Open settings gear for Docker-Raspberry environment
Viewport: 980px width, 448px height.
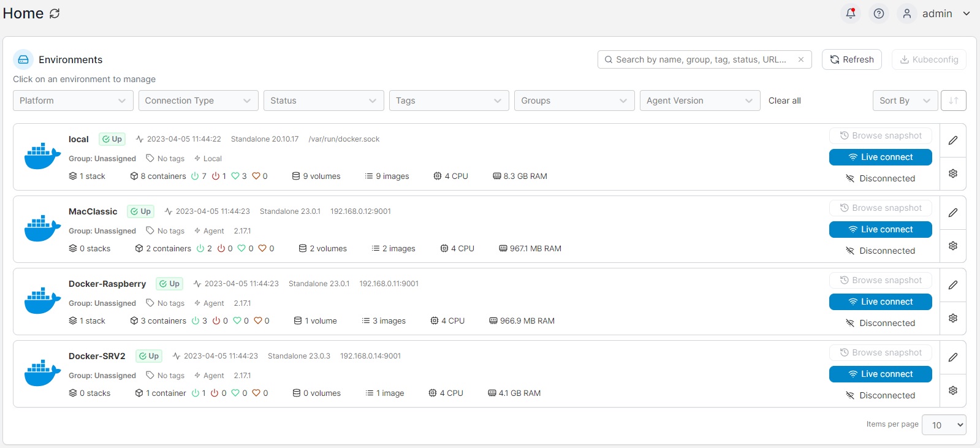tap(952, 318)
